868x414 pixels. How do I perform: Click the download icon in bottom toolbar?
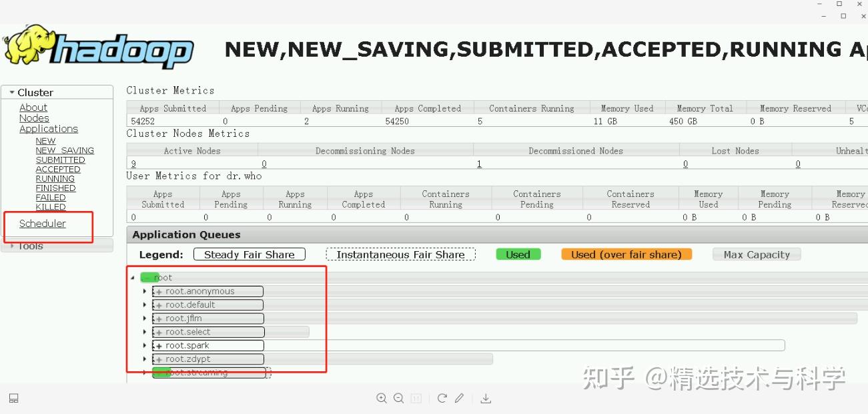pyautogui.click(x=486, y=398)
